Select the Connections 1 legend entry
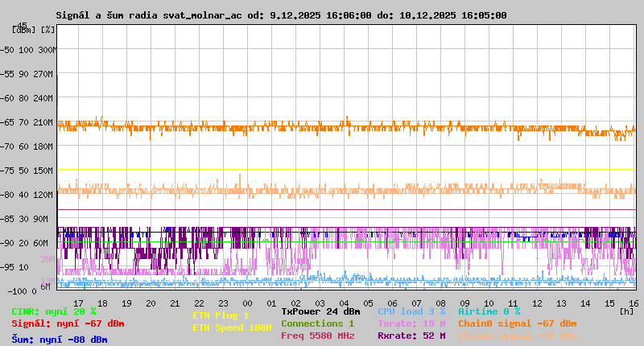The width and height of the screenshot is (644, 346). [x=317, y=323]
